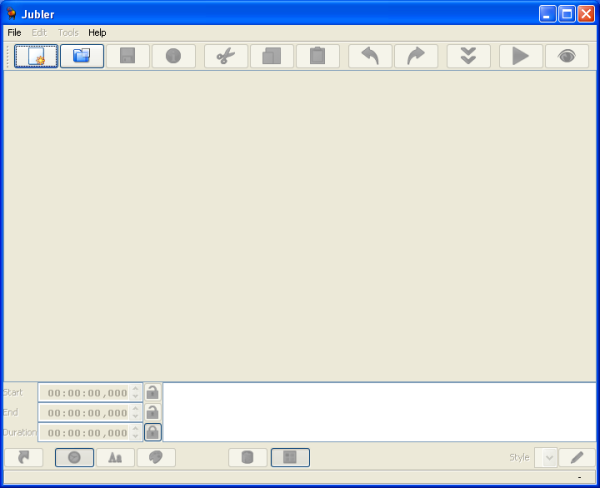Image resolution: width=600 pixels, height=488 pixels.
Task: Click the Paste clipboard icon
Action: 317,56
